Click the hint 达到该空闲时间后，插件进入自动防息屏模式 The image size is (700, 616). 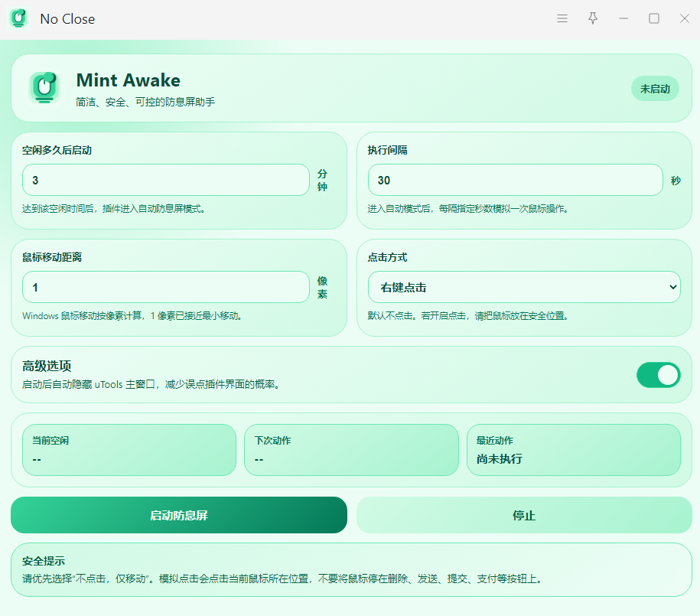[113, 209]
